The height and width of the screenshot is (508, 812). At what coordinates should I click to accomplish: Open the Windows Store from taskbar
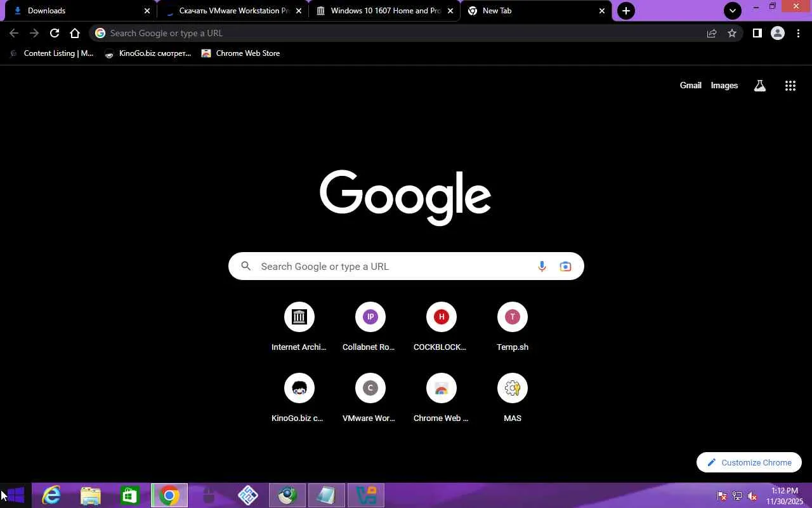coord(130,495)
